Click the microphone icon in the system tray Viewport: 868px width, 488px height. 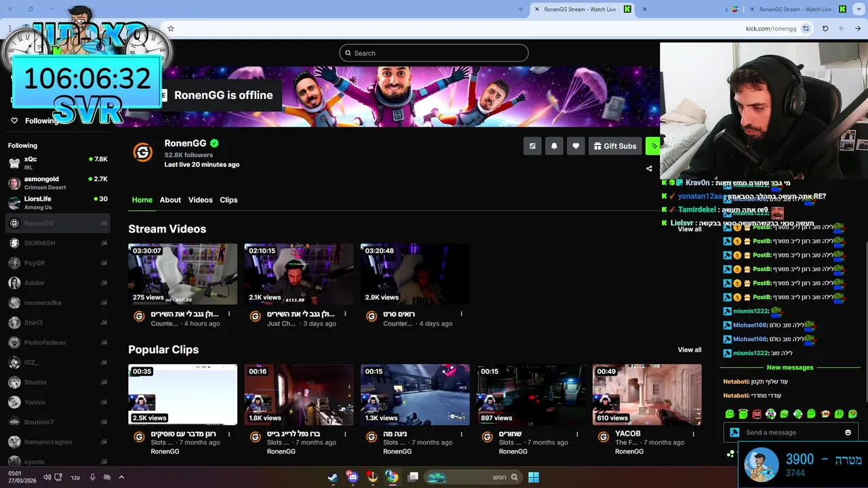click(92, 477)
